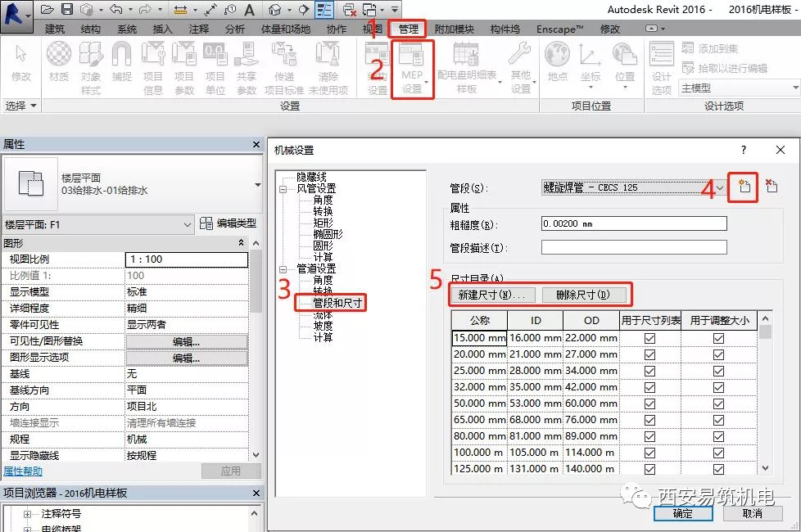Click the Redo arrow icon

pos(145,9)
